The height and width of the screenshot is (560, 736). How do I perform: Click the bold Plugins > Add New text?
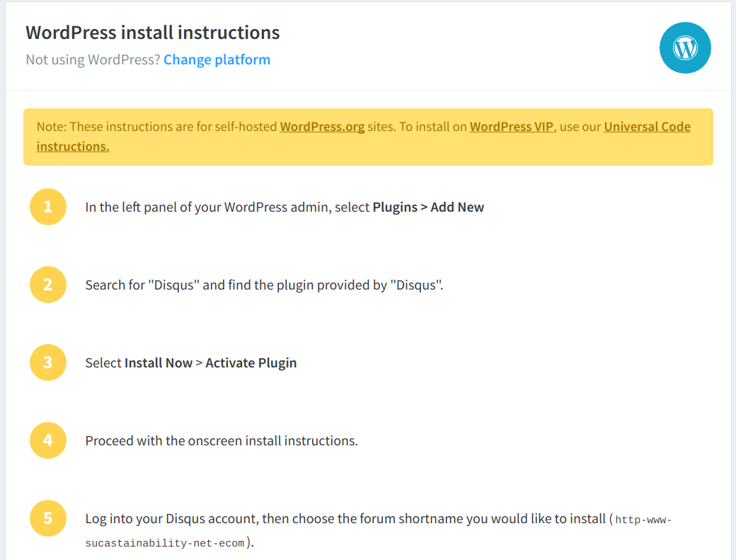point(428,207)
